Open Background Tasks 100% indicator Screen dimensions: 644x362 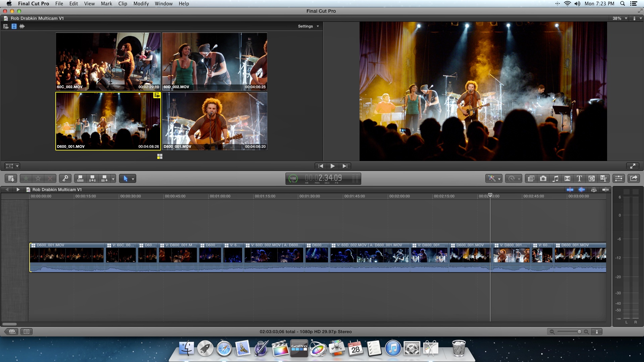[293, 179]
